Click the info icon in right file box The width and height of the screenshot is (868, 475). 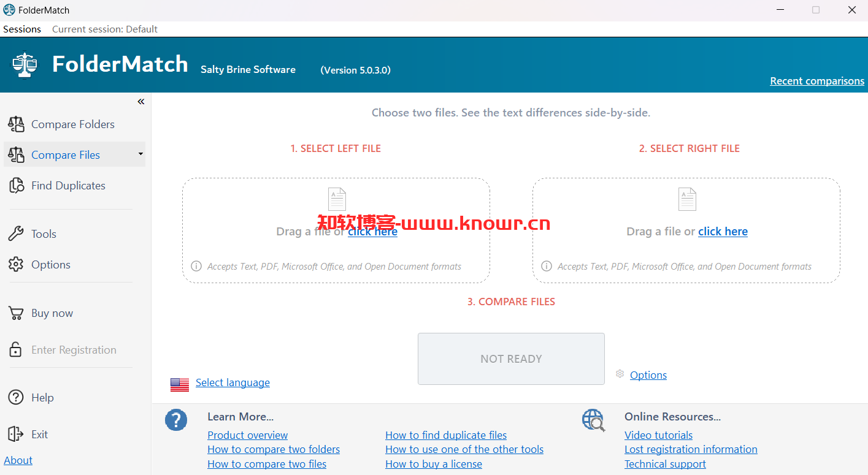547,266
